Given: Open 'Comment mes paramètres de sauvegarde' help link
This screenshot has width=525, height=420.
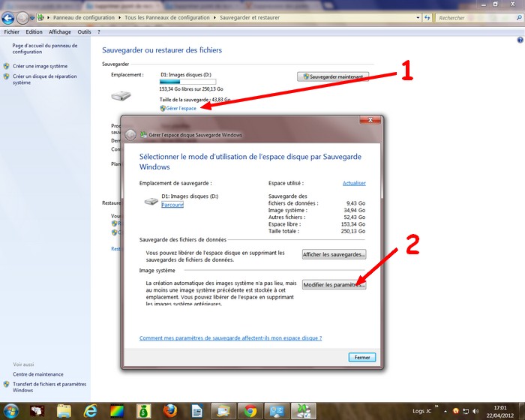Looking at the screenshot, I should point(230,338).
